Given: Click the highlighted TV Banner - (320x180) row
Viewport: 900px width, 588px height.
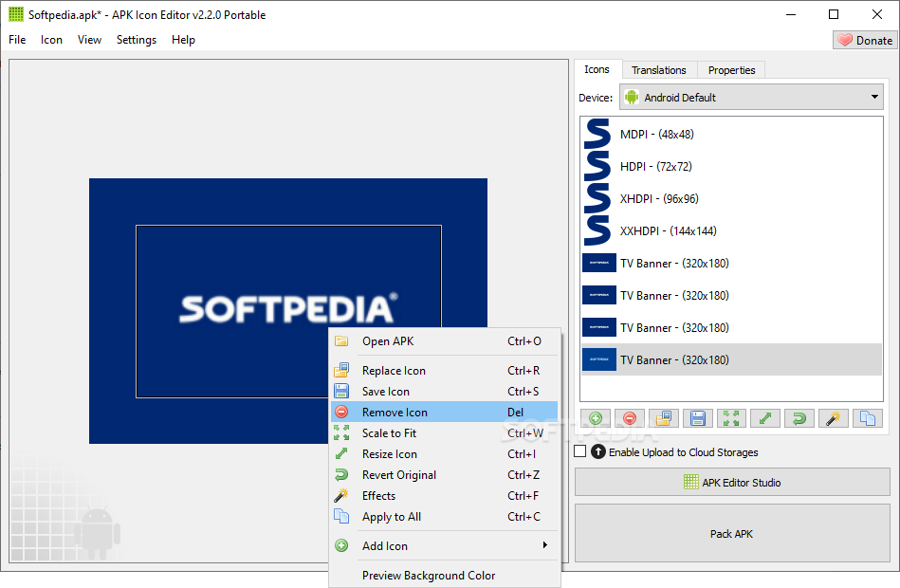Looking at the screenshot, I should click(731, 360).
